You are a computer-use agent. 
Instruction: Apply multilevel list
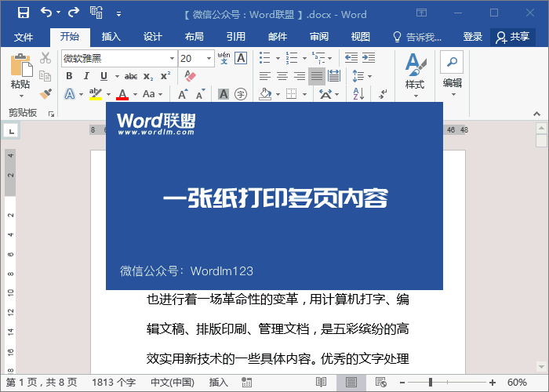coord(318,57)
